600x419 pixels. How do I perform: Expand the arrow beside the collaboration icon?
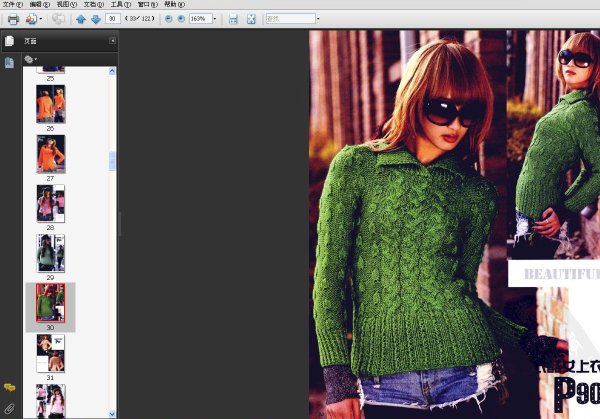pos(41,19)
